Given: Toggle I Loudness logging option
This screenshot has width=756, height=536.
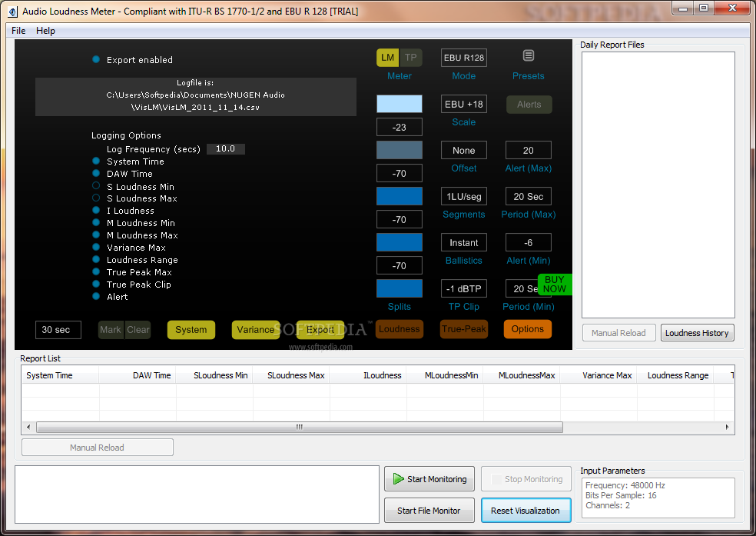Looking at the screenshot, I should pos(96,211).
